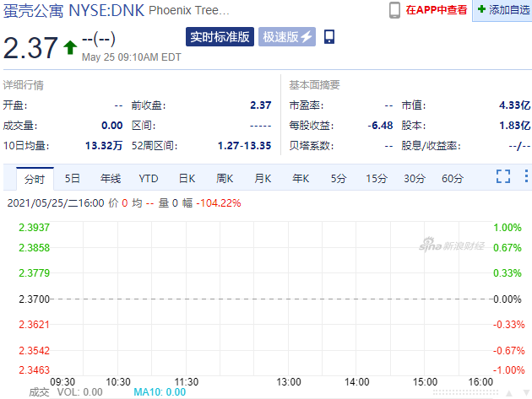
Task: Select the 月K chart tab
Action: [x=263, y=178]
